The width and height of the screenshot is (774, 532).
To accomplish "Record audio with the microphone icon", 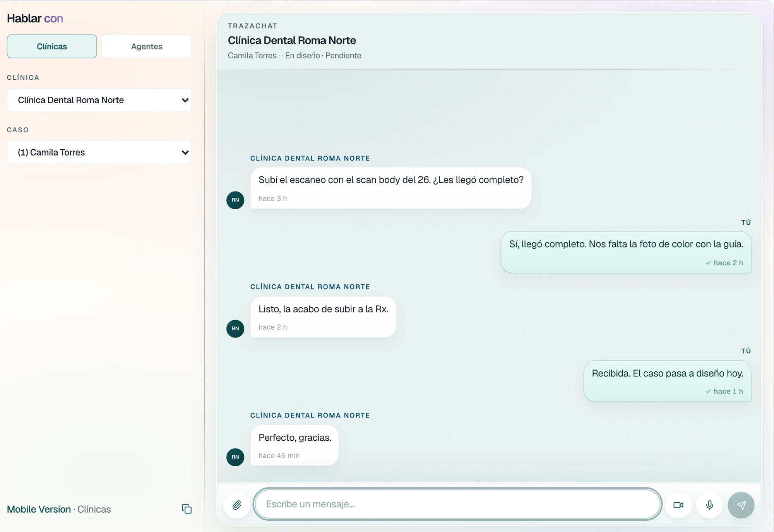I will (710, 505).
